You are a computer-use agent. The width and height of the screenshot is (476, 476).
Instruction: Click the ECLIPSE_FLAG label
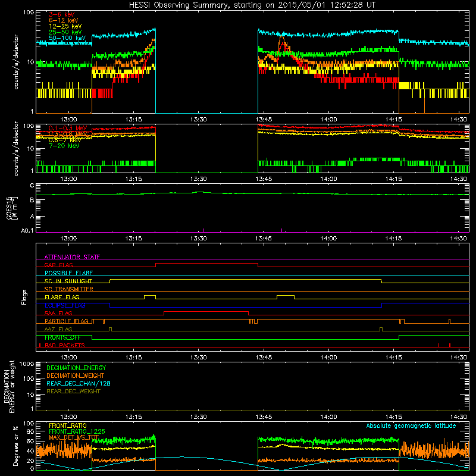pos(65,305)
